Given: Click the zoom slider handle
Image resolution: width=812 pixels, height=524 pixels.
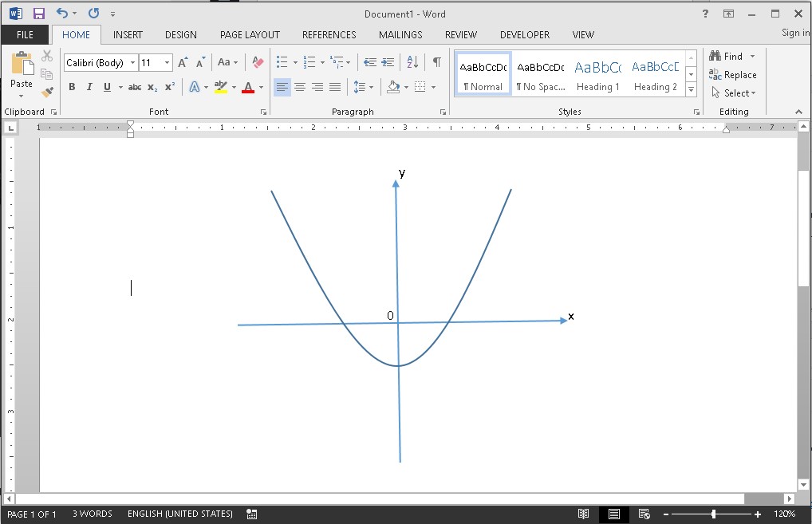Looking at the screenshot, I should coord(713,514).
